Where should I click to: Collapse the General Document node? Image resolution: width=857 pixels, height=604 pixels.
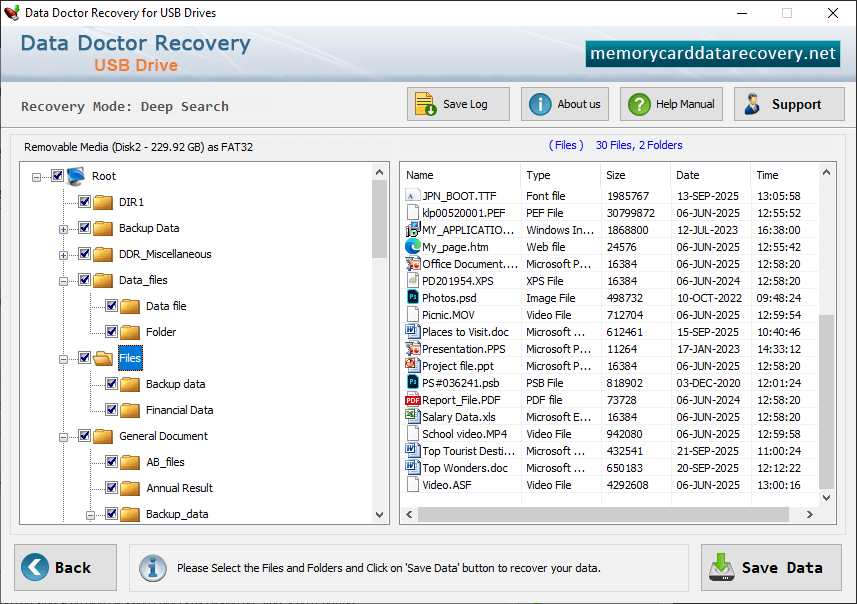63,437
